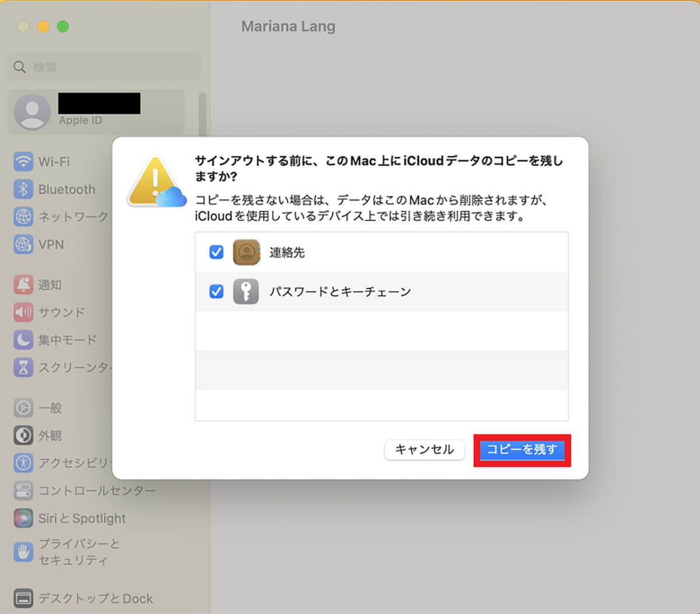This screenshot has height=614, width=700.
Task: Click the VPN icon in sidebar
Action: point(23,245)
